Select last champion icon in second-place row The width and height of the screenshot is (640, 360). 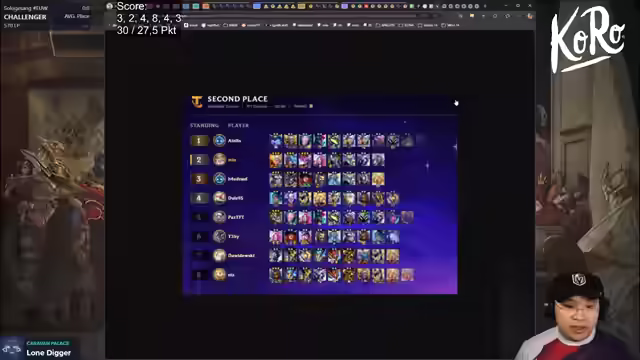pos(378,160)
